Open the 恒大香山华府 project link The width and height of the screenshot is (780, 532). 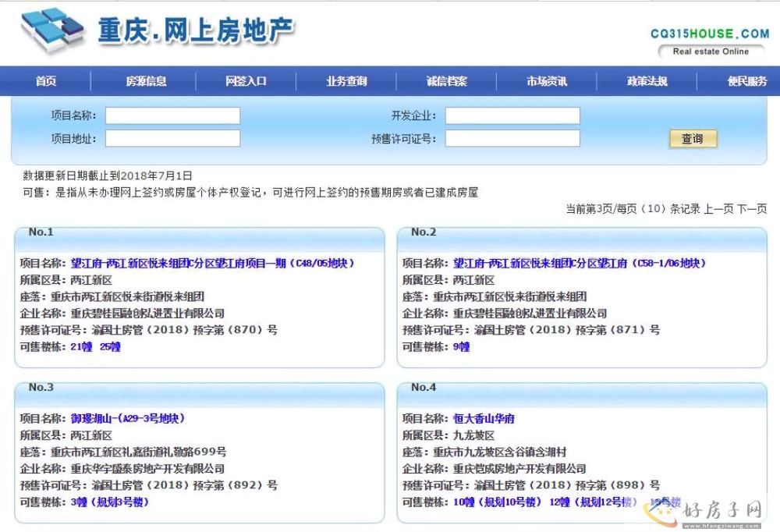[x=484, y=419]
